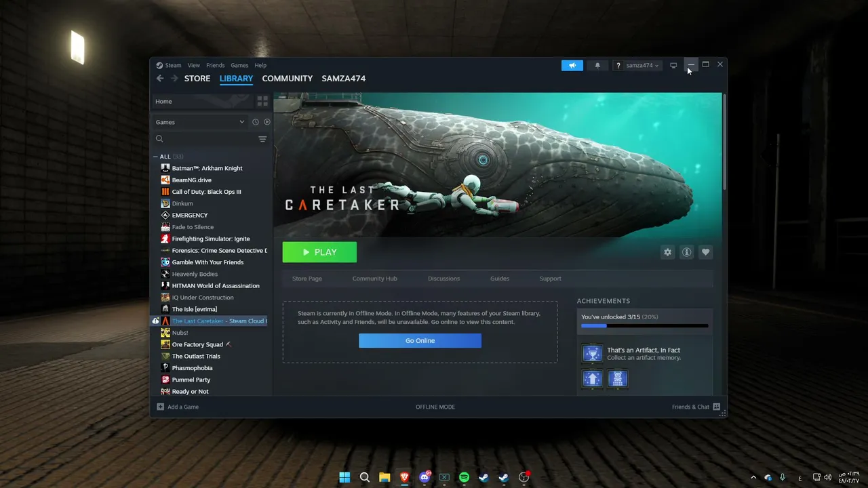Click the trophy achievement icon
Viewport: 868px width, 488px height.
tap(592, 354)
